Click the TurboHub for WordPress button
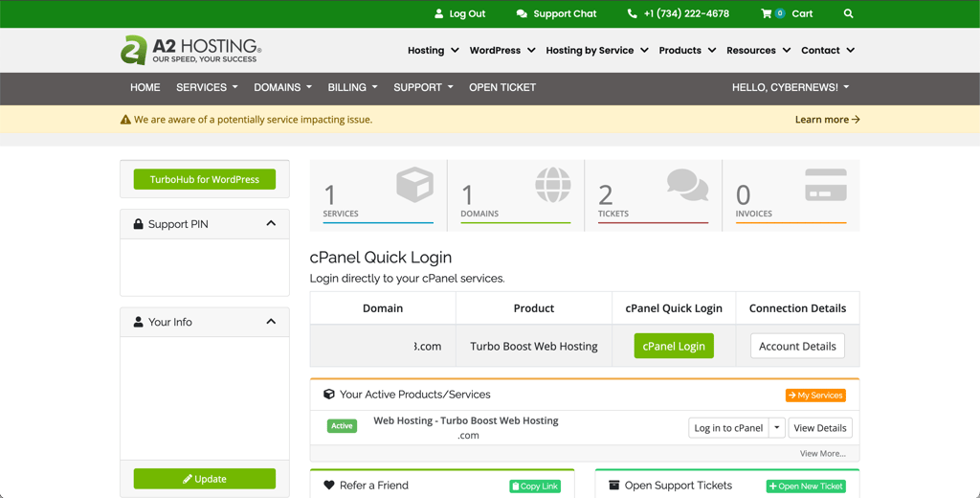The image size is (980, 498). (x=205, y=179)
